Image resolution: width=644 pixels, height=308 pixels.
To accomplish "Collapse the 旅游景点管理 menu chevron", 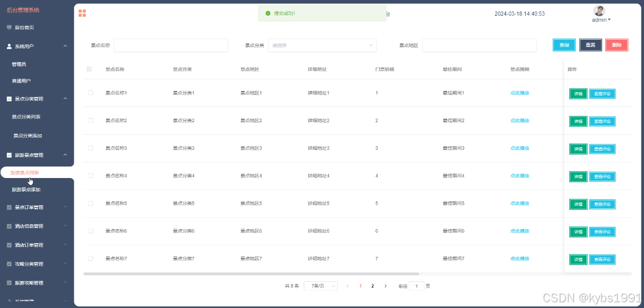I will 65,155.
